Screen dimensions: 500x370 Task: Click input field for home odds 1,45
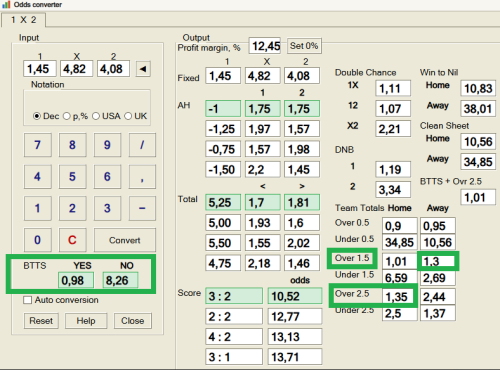[x=40, y=69]
